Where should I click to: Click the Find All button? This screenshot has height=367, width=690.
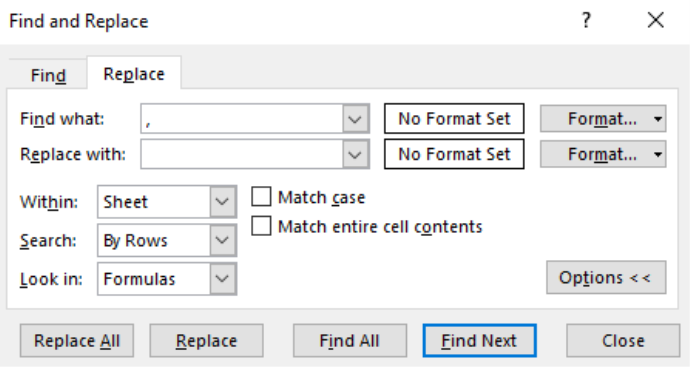350,341
